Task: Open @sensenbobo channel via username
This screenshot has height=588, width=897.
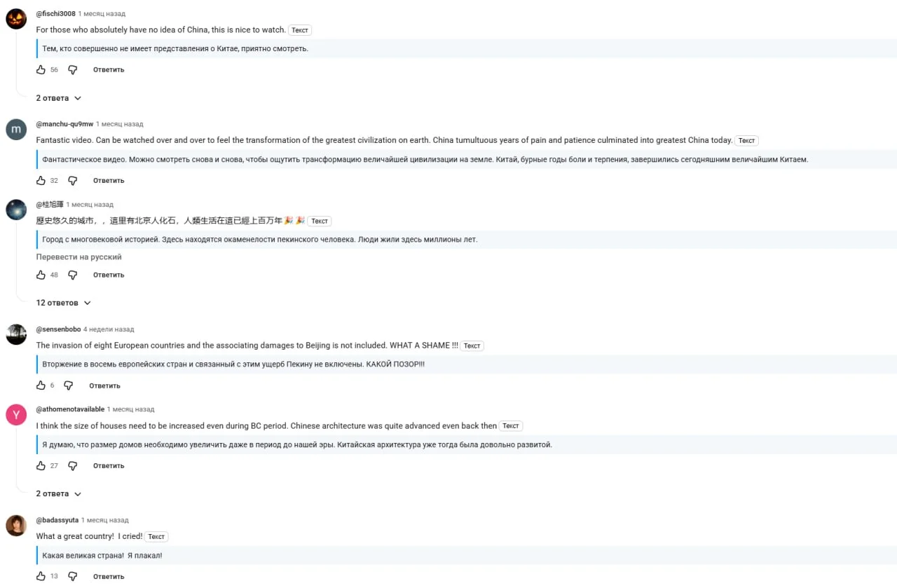Action: 58,329
